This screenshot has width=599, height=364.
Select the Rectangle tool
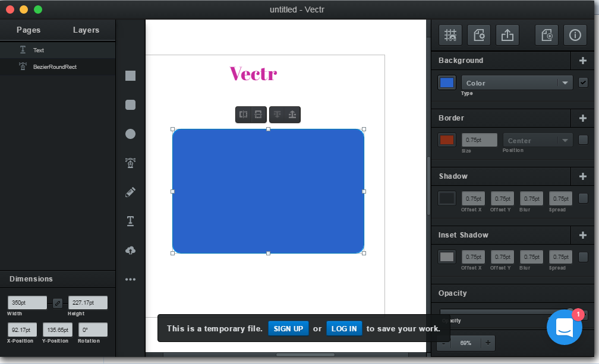130,76
